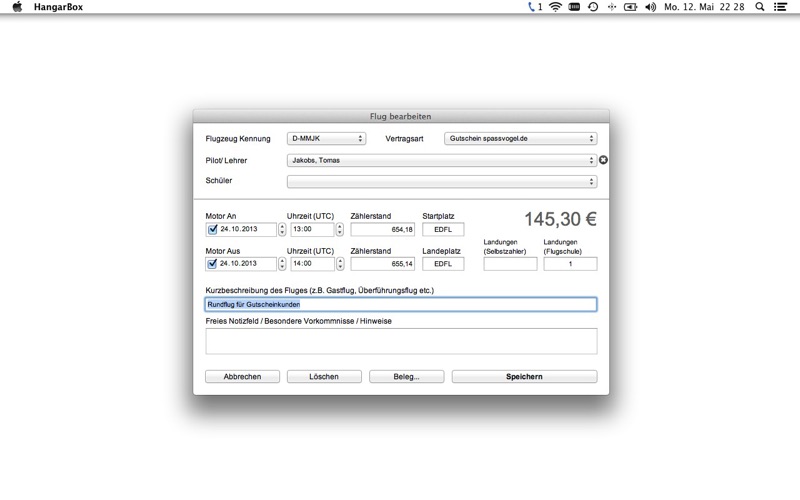Viewport: 800px width, 500px height.
Task: Click the Pilot/ Lehrer label
Action: pos(226,160)
